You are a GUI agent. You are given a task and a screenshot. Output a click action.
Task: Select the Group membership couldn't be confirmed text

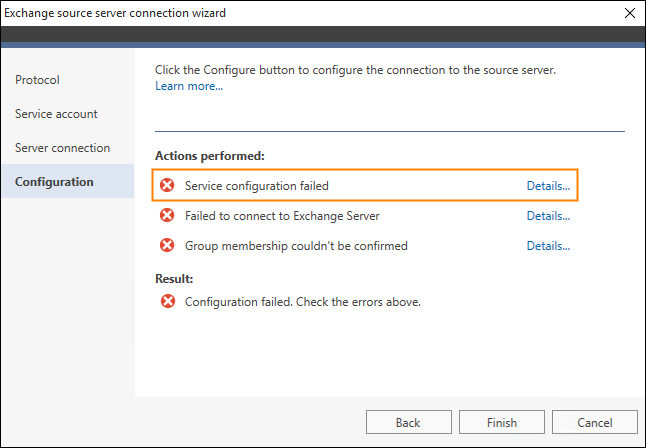pyautogui.click(x=296, y=246)
